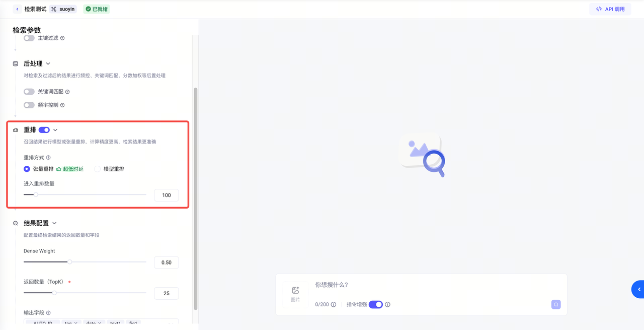Click the 检索测试 page title
The height and width of the screenshot is (330, 644).
coord(35,9)
